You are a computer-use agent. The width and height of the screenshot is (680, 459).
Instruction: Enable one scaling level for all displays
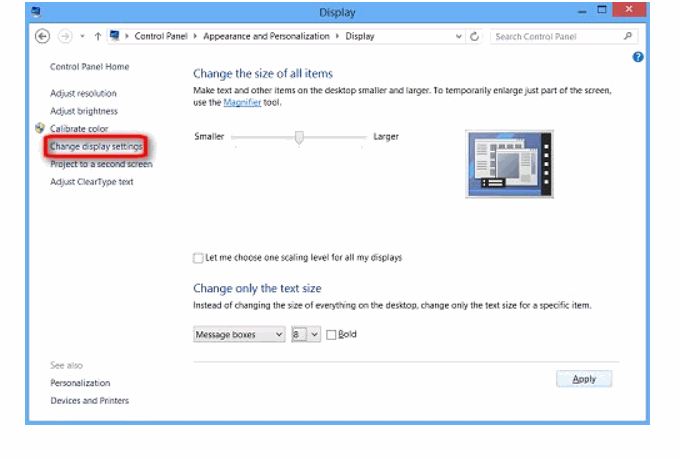[197, 258]
